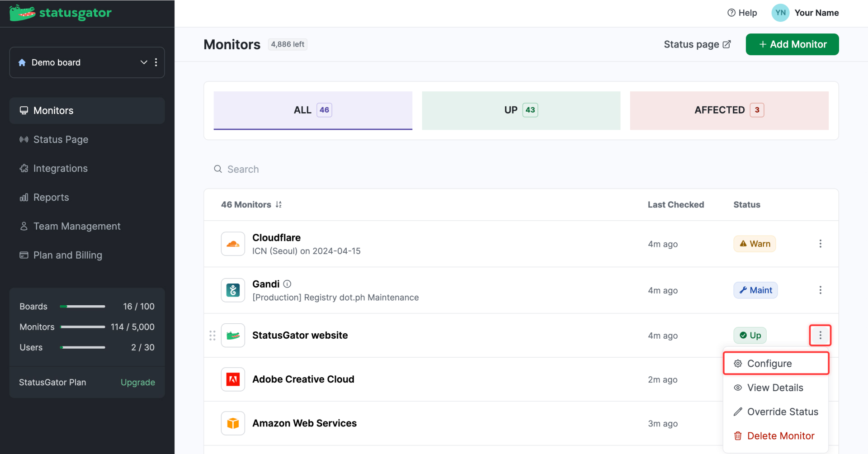Open Demo board three-dot options

click(x=156, y=62)
